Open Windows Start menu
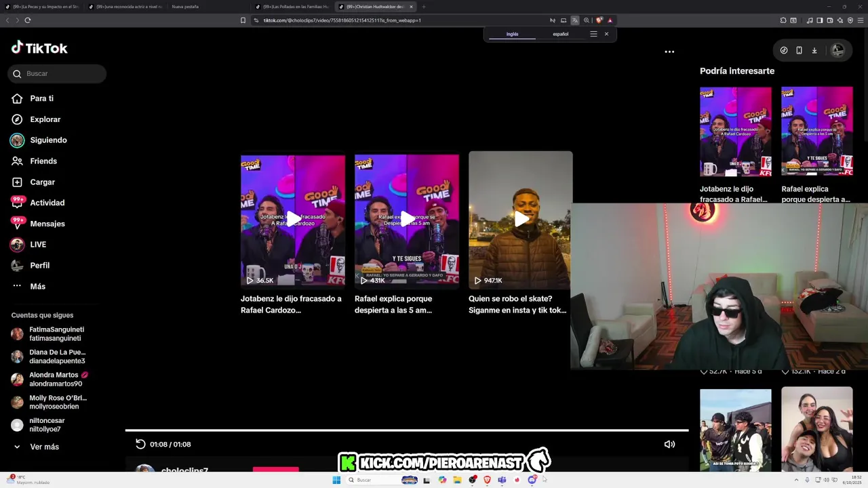 pos(336,480)
